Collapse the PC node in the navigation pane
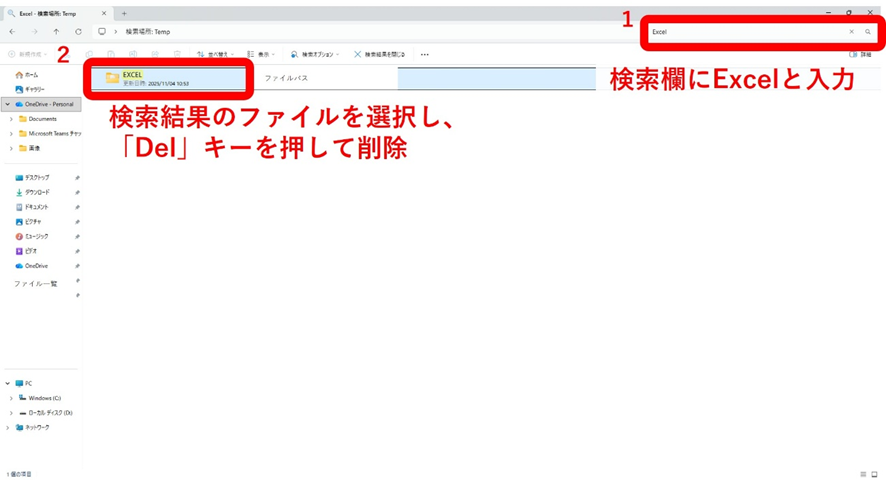The width and height of the screenshot is (886, 480). tap(8, 383)
